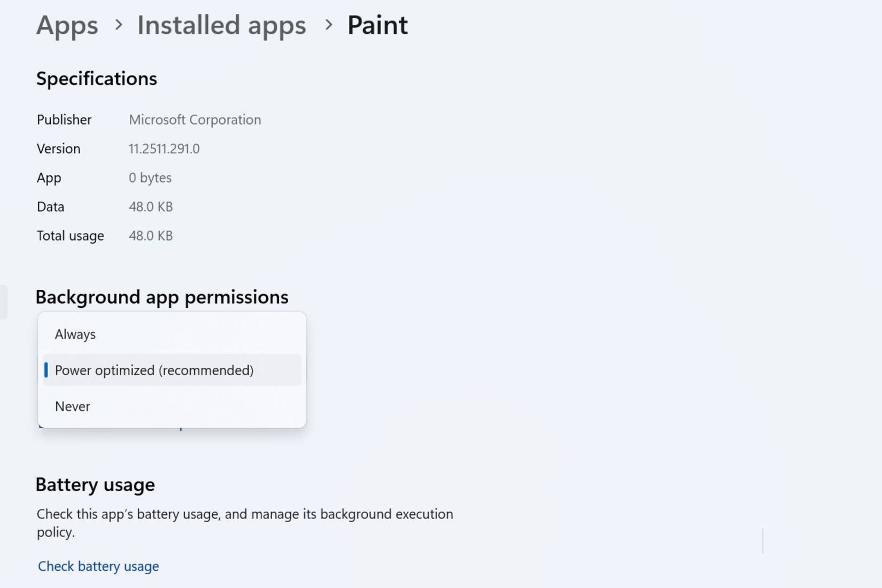Viewport: 882px width, 588px height.
Task: Click the Data usage value 48.0 KB
Action: tap(151, 206)
